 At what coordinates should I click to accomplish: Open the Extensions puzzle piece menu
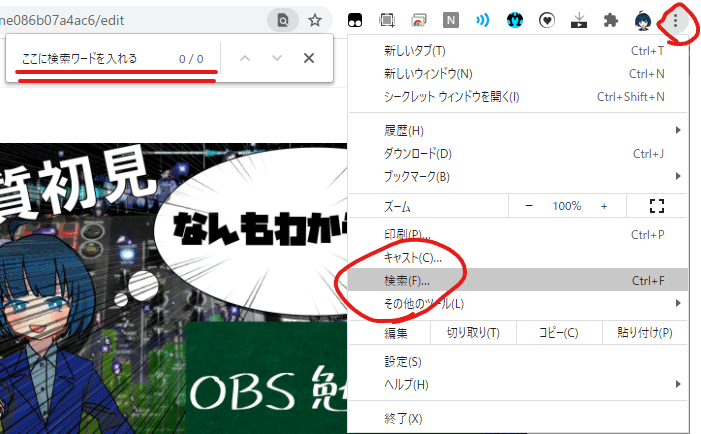610,20
